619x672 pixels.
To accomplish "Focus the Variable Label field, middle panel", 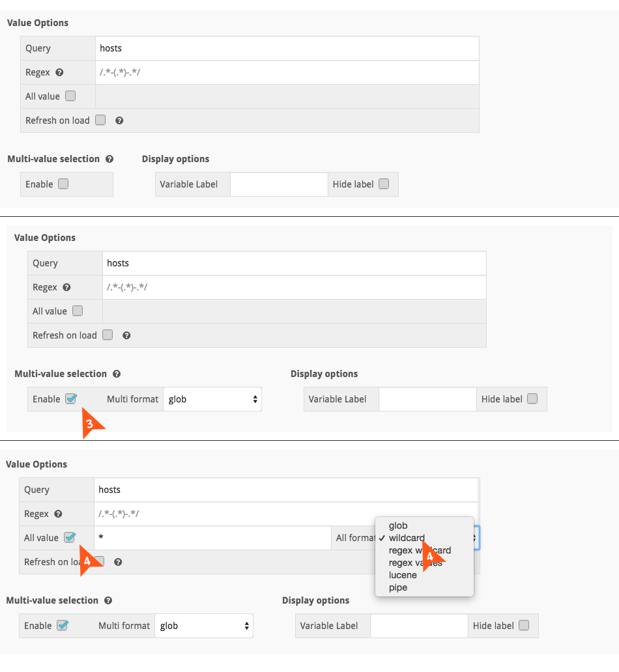I will [427, 399].
